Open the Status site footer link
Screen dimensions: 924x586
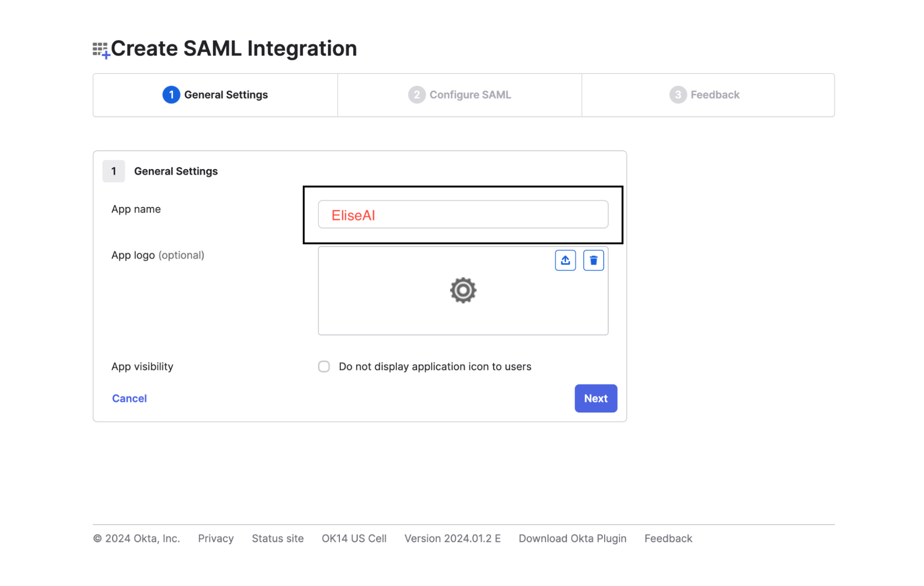[x=277, y=538]
